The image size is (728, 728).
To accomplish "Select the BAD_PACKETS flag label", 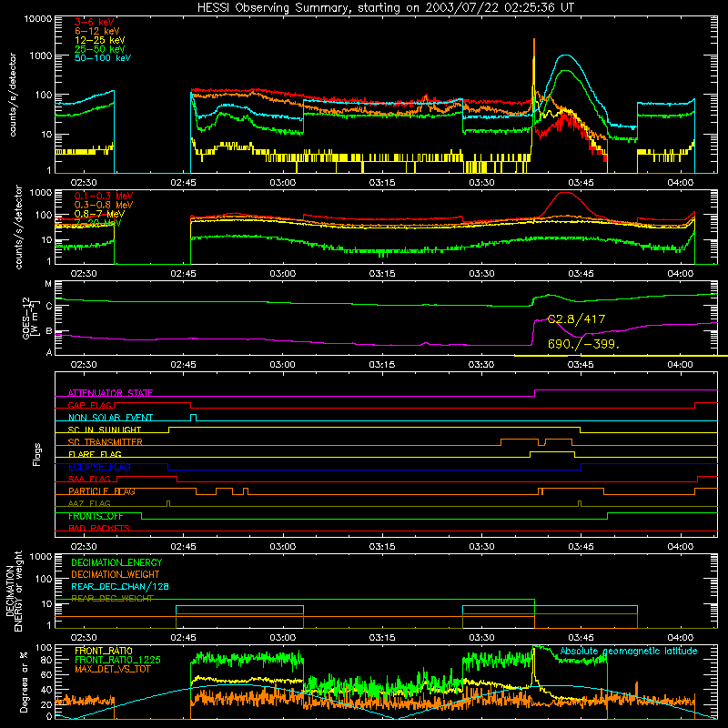I will click(x=99, y=528).
